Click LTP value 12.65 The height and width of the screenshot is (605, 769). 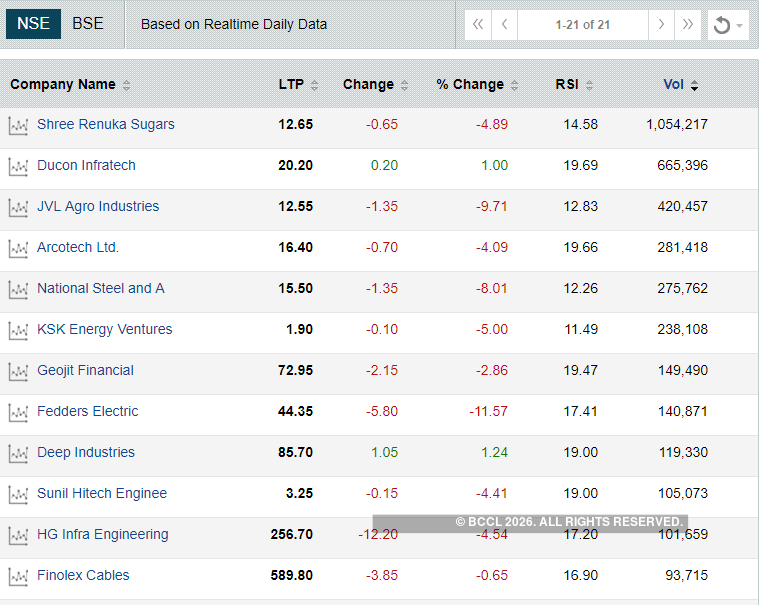click(295, 125)
